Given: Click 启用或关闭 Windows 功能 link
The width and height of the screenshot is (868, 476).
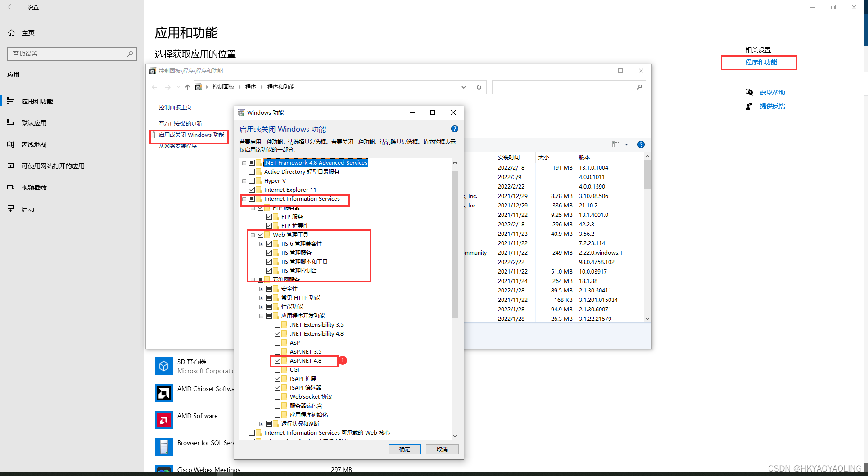Looking at the screenshot, I should pyautogui.click(x=191, y=135).
